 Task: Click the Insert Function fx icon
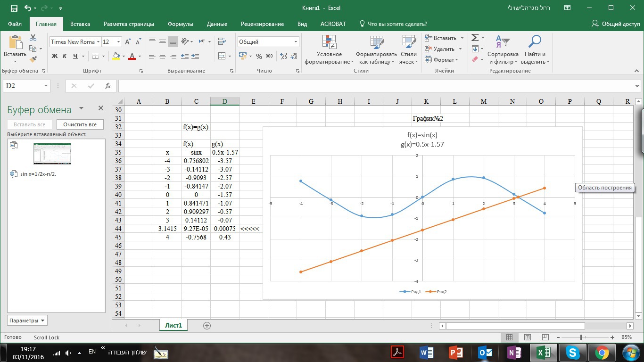[x=108, y=86]
